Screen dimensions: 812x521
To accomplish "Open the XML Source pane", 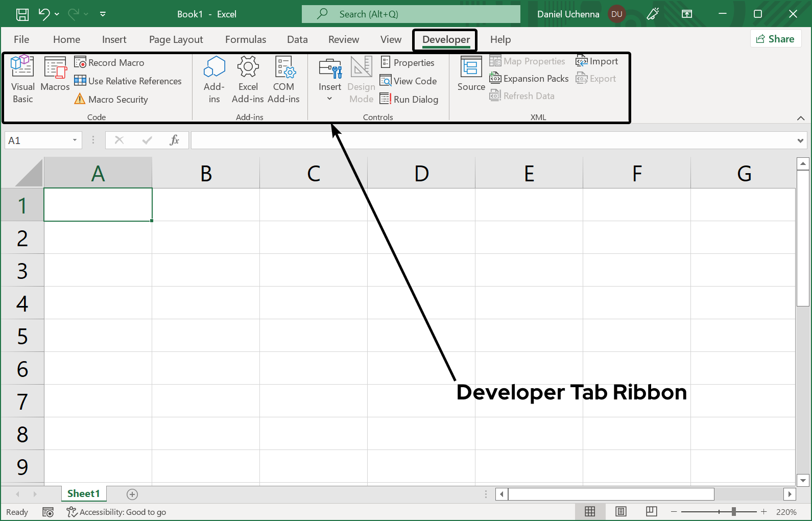I will pos(471,74).
